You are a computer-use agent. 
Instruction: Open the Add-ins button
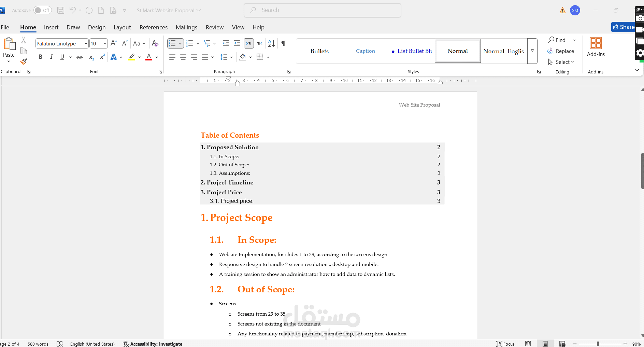tap(596, 47)
